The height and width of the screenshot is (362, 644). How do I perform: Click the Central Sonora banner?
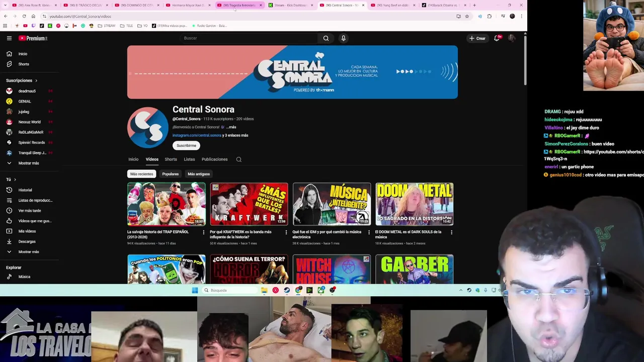292,72
